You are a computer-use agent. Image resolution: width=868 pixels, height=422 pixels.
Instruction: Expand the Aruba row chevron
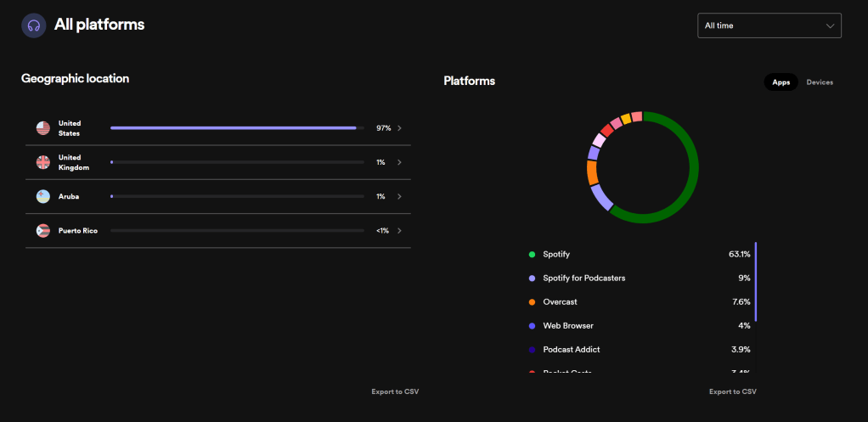[x=399, y=196]
